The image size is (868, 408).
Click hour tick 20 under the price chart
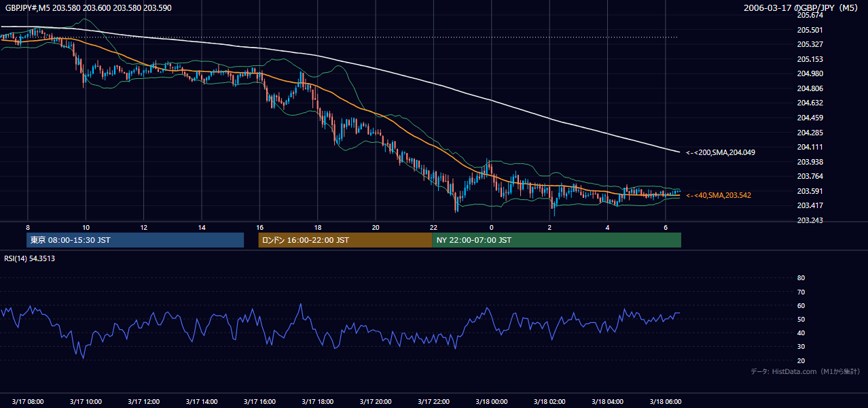376,227
